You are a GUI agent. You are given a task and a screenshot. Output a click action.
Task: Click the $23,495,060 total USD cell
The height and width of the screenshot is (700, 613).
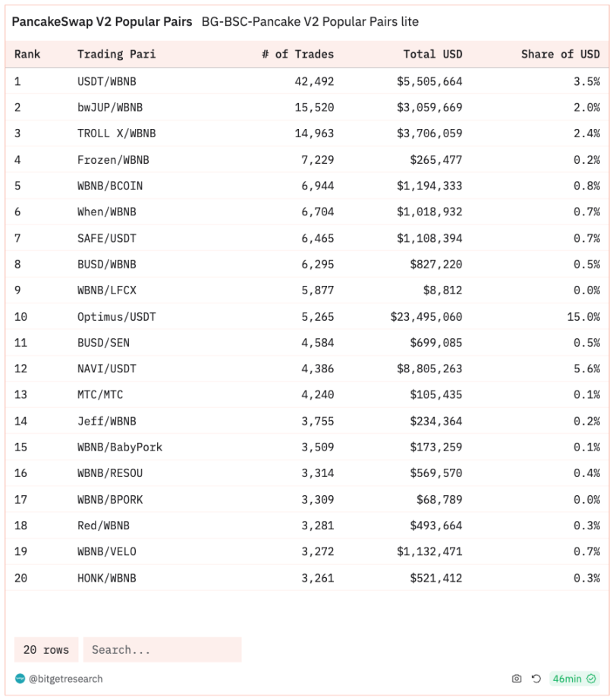[x=426, y=316]
